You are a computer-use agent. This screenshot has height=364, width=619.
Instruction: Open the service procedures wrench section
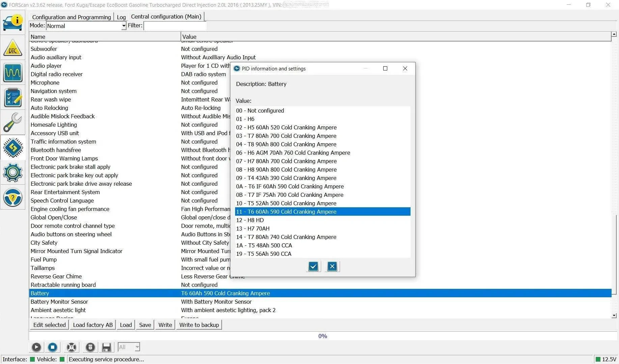click(13, 123)
